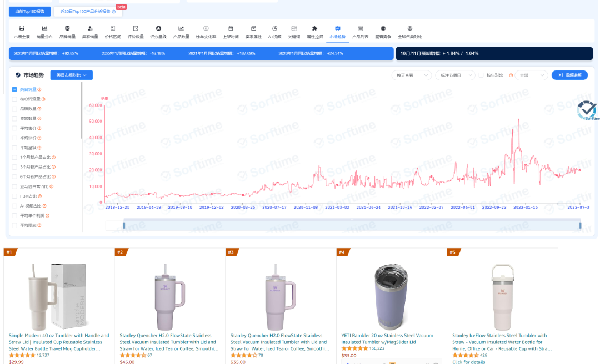Check the 卖家数量 checkbox
Screen dimensions: 600x364
pyautogui.click(x=14, y=119)
